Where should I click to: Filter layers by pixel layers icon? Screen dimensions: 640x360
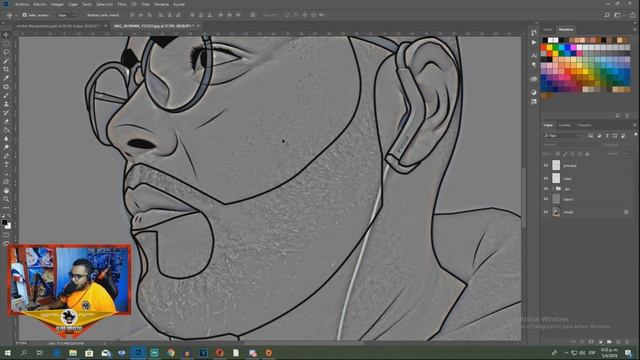591,136
